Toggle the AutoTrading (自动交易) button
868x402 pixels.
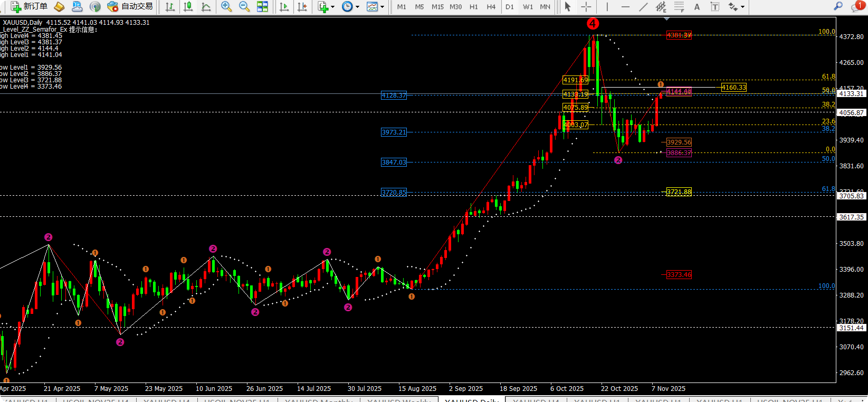[130, 6]
